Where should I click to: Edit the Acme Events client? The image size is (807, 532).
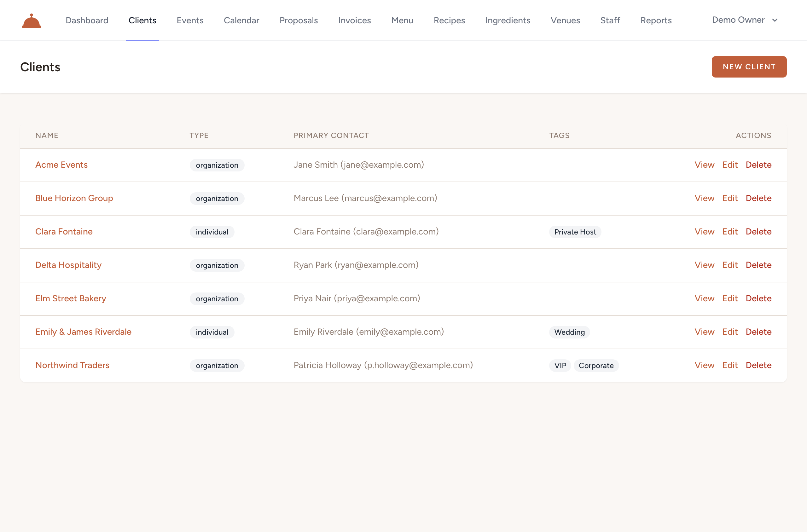point(730,165)
